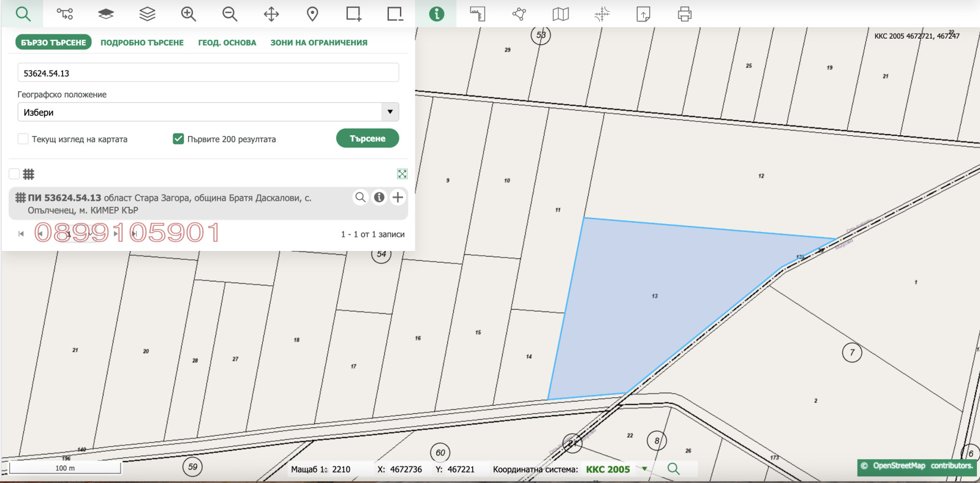This screenshot has height=483, width=980.
Task: Select the green info identify tool
Action: tap(436, 14)
